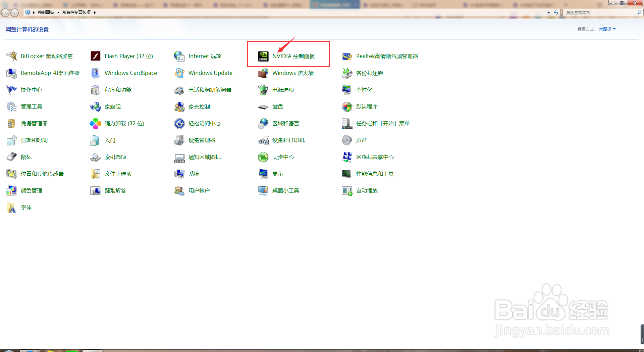Expand the arrow after 所有控制面板项 breadcrumb
This screenshot has height=352, width=644.
(x=95, y=12)
